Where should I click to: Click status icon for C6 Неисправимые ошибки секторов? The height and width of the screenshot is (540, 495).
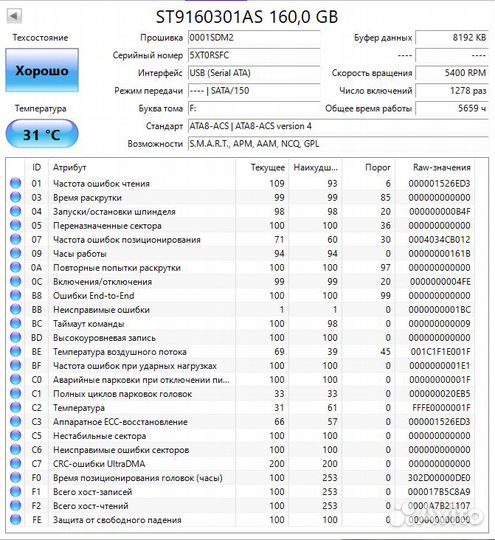pos(16,449)
